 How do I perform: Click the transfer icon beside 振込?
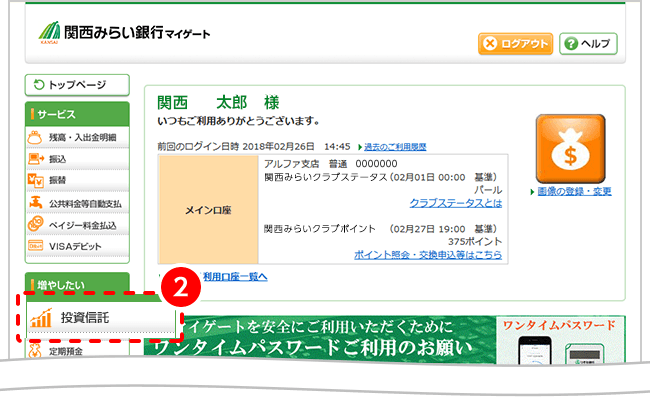click(x=36, y=159)
